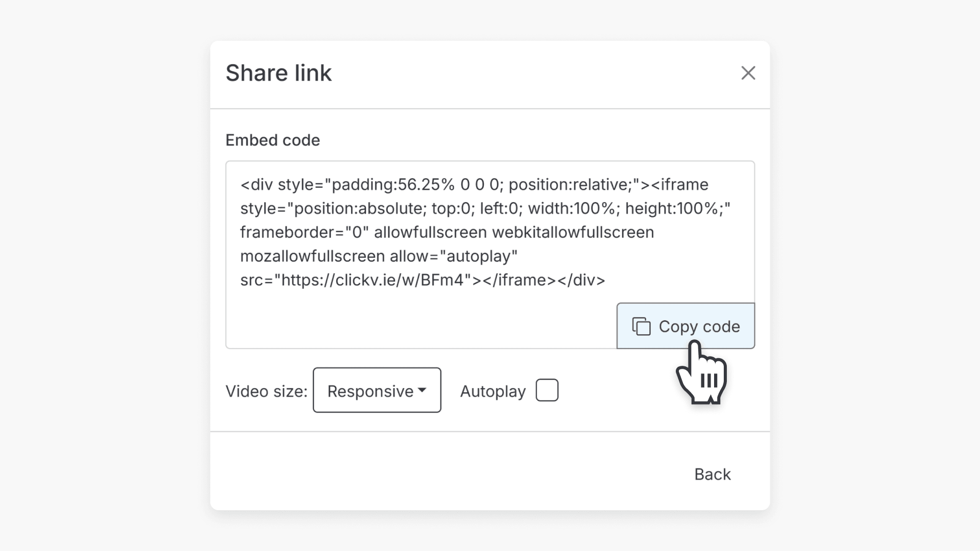
Task: Select the Embed code section label
Action: pos(273,140)
